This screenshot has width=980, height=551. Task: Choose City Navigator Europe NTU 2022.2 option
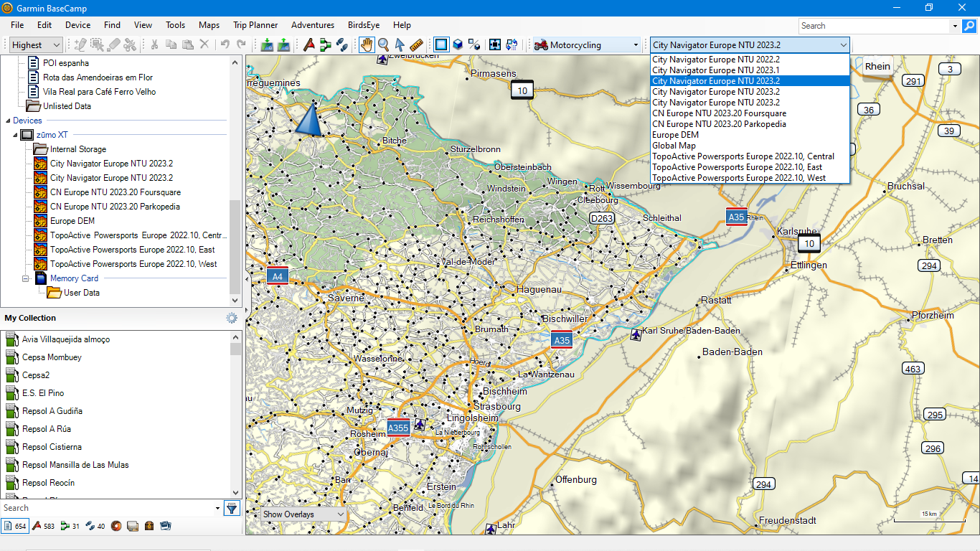750,60
